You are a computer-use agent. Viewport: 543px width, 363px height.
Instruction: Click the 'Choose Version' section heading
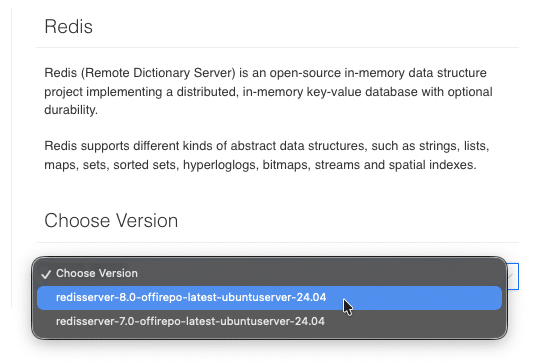pos(111,221)
